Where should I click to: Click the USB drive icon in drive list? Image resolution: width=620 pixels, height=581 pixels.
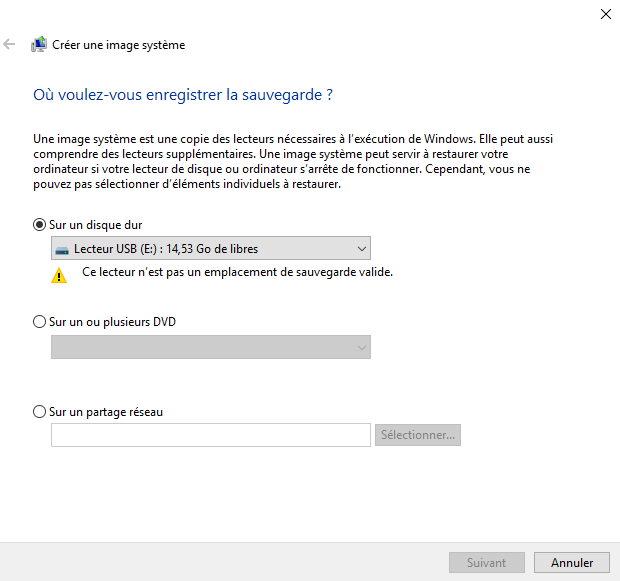[63, 249]
